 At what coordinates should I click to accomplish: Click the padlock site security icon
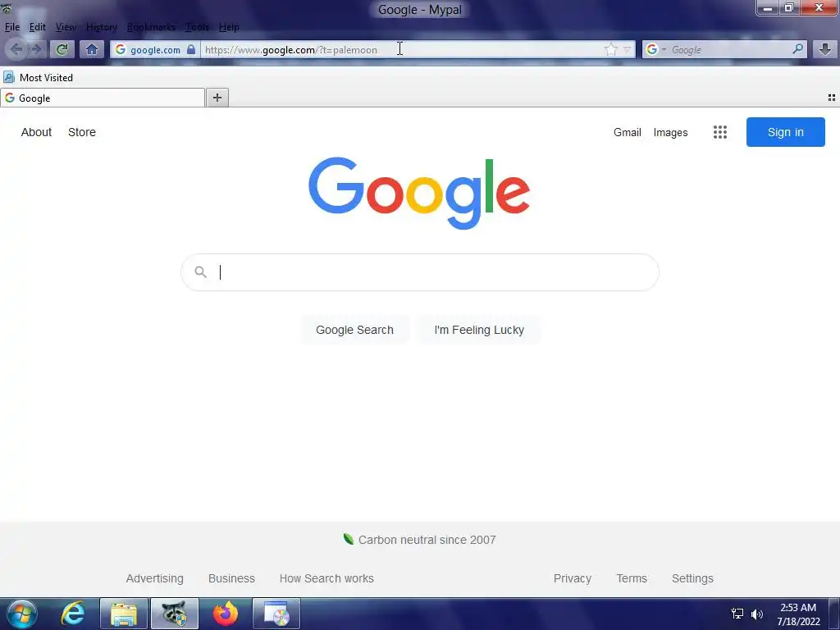tap(190, 49)
